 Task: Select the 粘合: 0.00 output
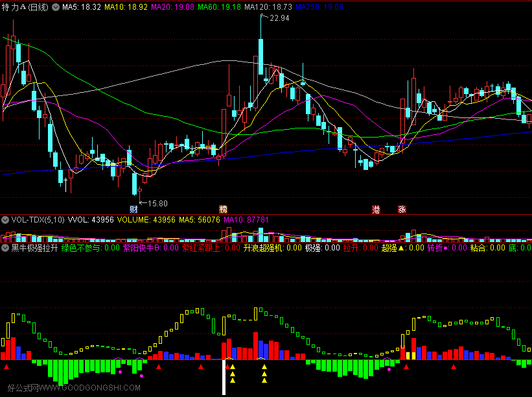[488, 248]
